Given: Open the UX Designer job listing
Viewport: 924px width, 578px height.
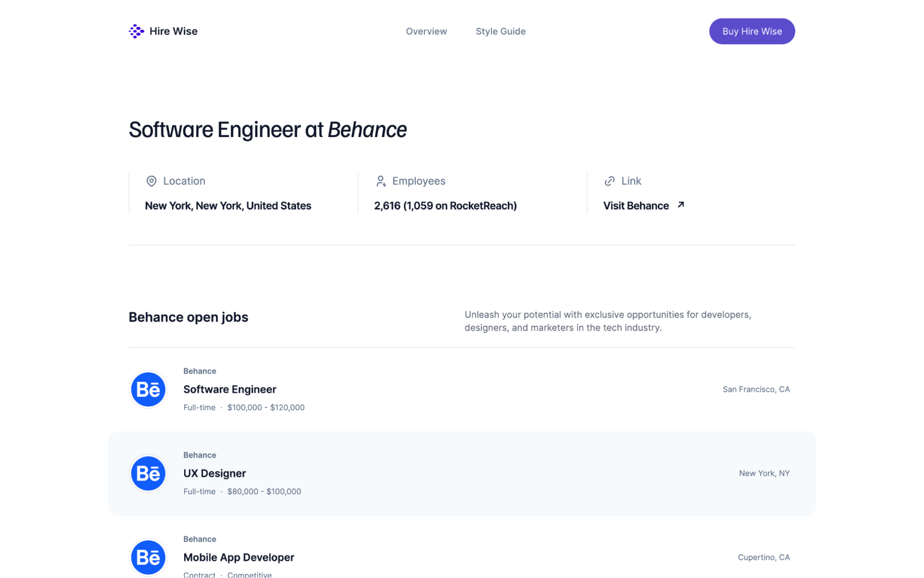Looking at the screenshot, I should tap(462, 473).
